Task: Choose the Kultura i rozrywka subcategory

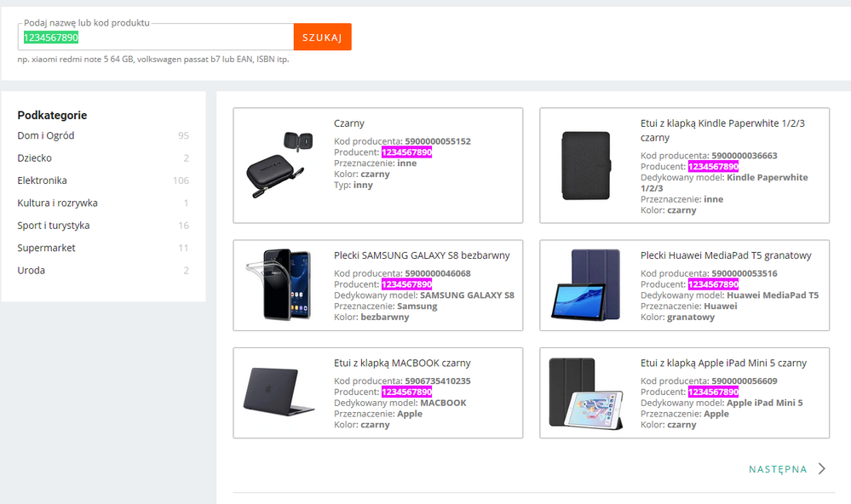Action: 57,203
